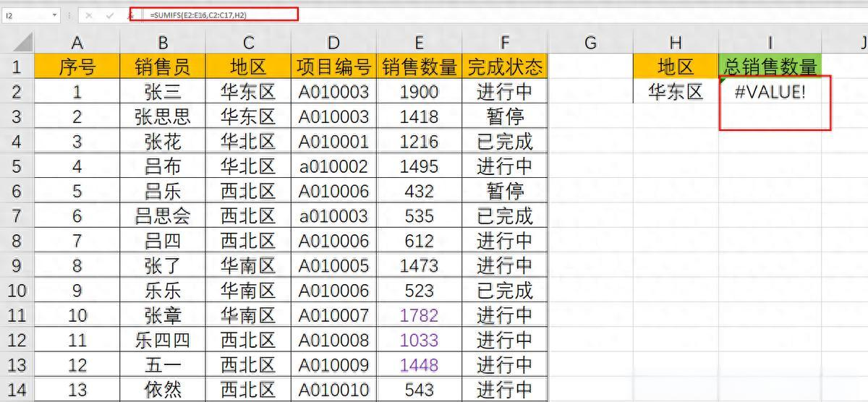Screen dimensions: 868x402
Task: Click the sales value 432
Action: click(420, 192)
